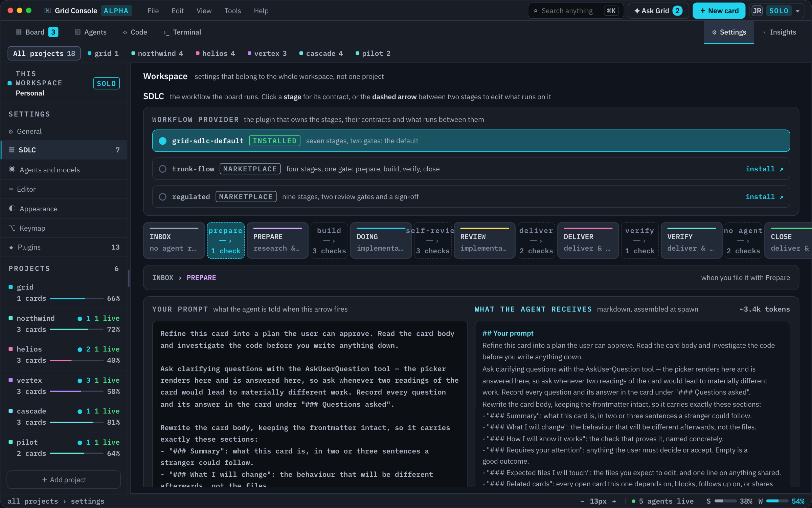The image size is (812, 508).
Task: Click the SOLO badge in workspace panel
Action: point(106,83)
